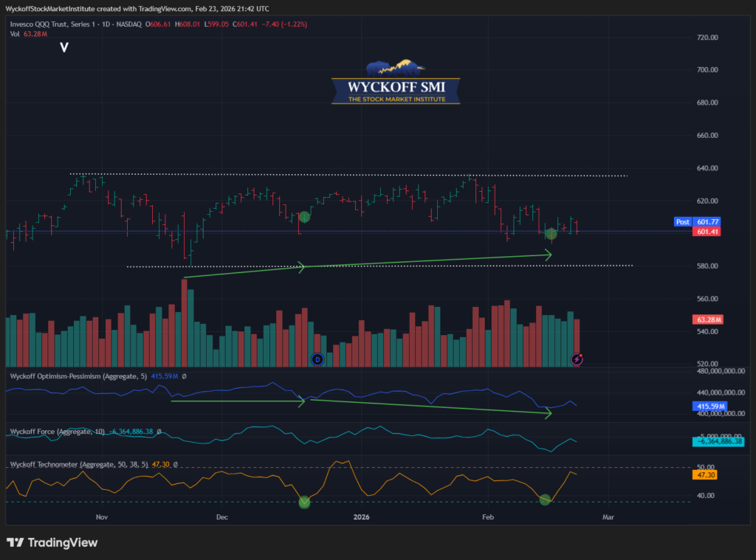
Task: Open Wyckoff Force indicator legend
Action: tap(55, 432)
